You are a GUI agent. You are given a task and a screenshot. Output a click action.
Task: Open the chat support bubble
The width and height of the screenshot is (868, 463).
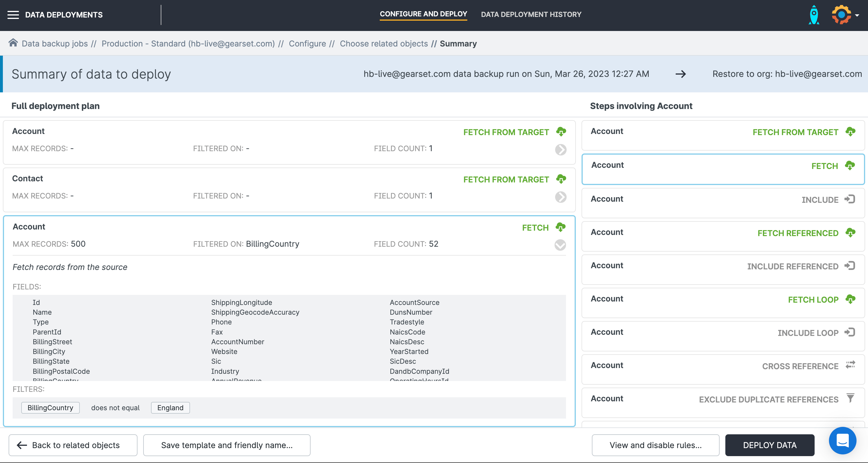click(x=842, y=440)
